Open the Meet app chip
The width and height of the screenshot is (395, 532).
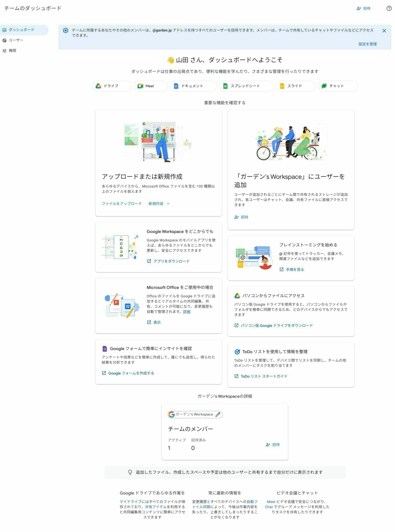(x=151, y=86)
